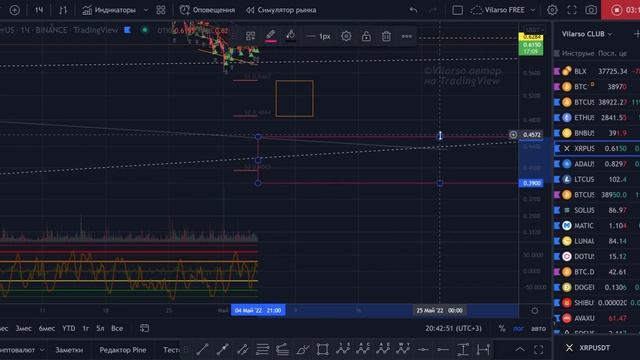
Task: Select the trend line drawing tool
Action: (x=202, y=349)
